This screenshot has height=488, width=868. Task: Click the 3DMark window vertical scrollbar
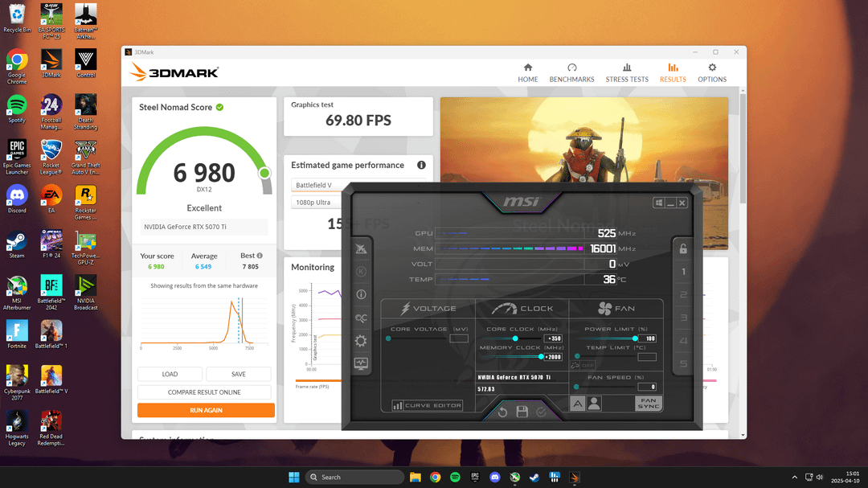743,150
